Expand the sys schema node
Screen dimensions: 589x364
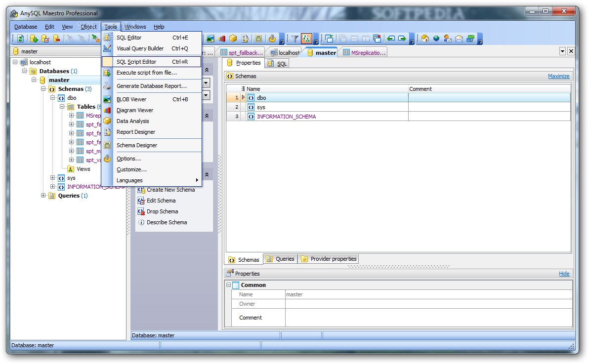point(52,178)
